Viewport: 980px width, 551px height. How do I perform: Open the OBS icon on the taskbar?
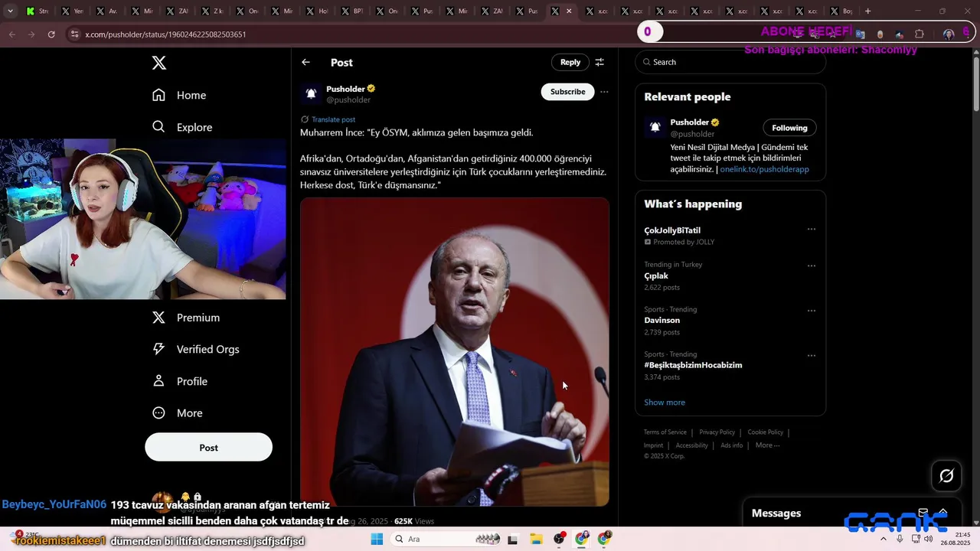coord(560,539)
